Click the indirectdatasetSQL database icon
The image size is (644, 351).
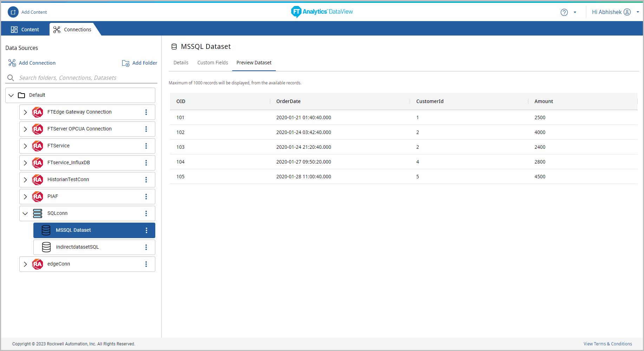click(46, 247)
